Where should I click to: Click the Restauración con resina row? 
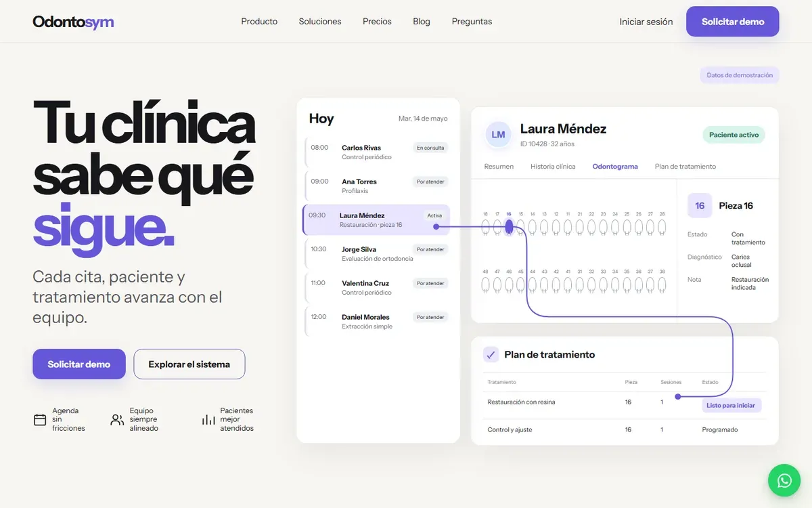click(625, 405)
